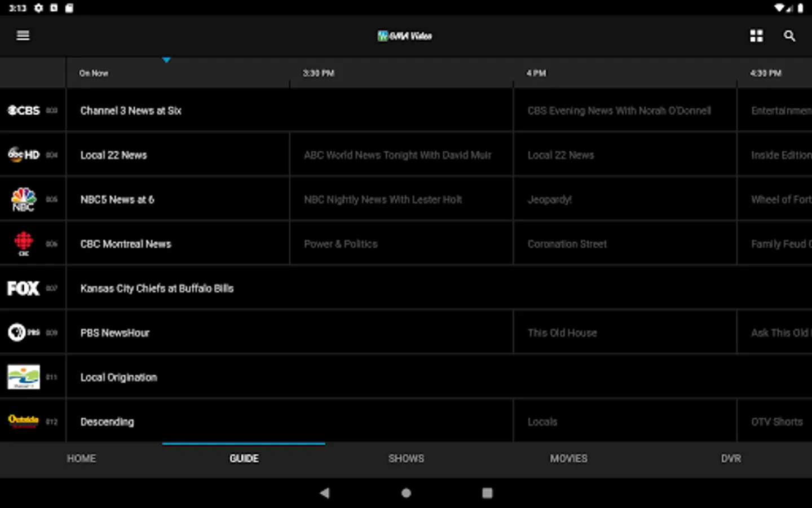Tap the Android recent apps square
This screenshot has height=508, width=812.
487,493
